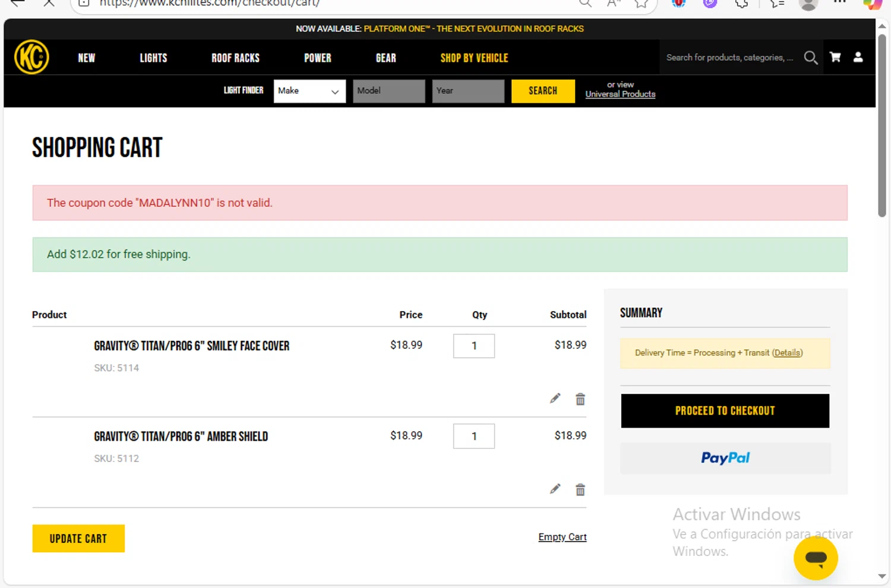Click the "Add $12.02 for free shipping" message
The image size is (891, 588).
click(440, 255)
